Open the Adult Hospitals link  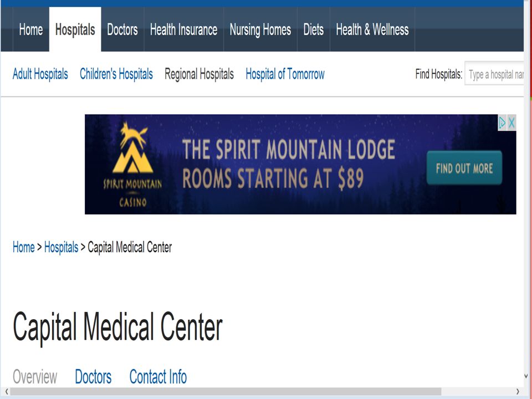tap(40, 74)
